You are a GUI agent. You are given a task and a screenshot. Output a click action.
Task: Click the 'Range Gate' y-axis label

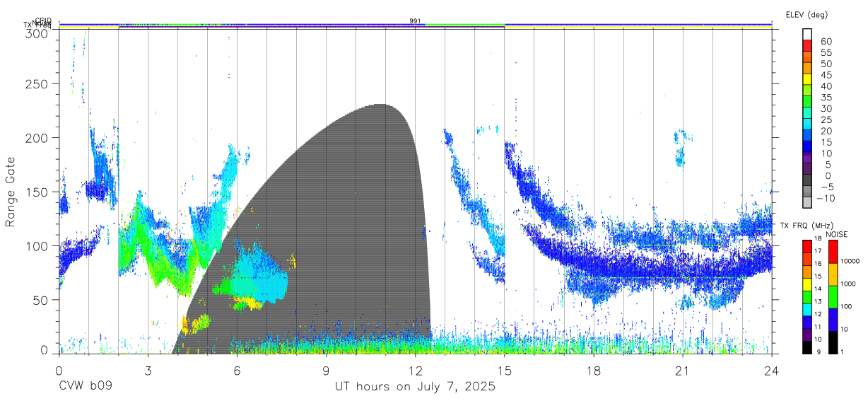point(11,192)
